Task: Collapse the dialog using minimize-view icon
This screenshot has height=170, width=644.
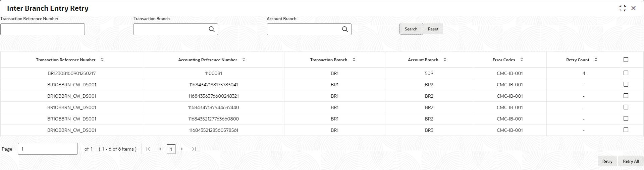Action: tap(623, 8)
